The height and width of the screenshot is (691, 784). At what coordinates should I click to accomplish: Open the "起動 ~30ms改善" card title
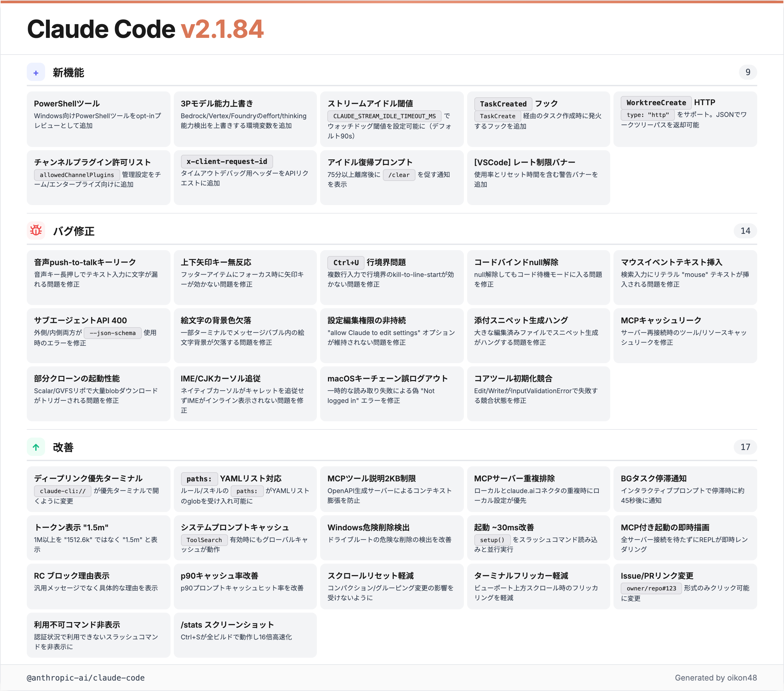point(504,528)
